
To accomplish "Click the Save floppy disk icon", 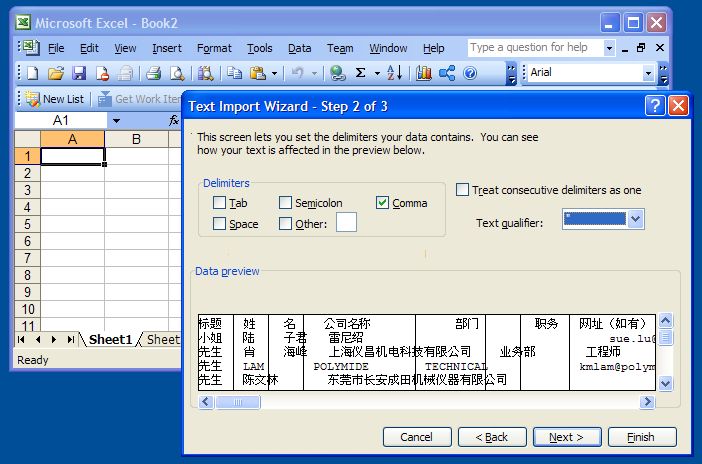I will coord(79,73).
